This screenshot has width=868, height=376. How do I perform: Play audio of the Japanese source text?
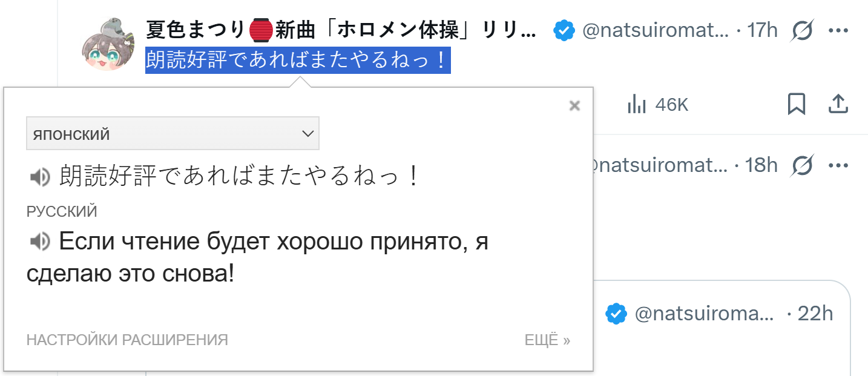(x=39, y=177)
